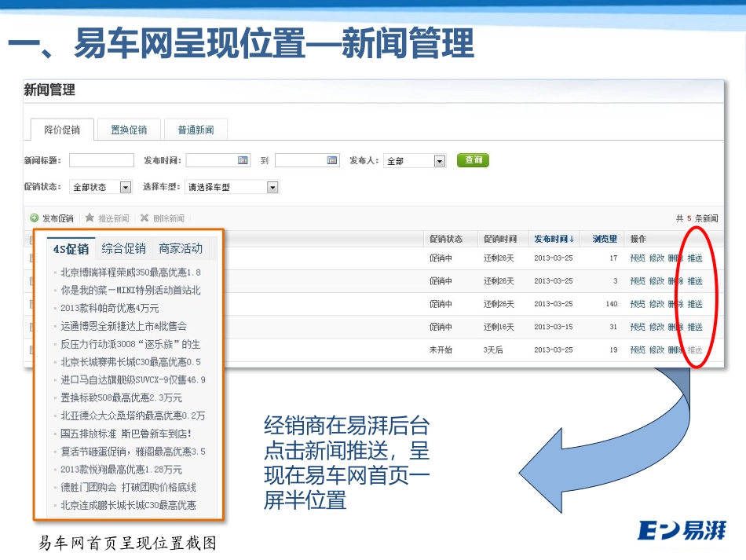Open 2013款科帕奇优惠4万元 link
This screenshot has height=560, width=746.
109,308
